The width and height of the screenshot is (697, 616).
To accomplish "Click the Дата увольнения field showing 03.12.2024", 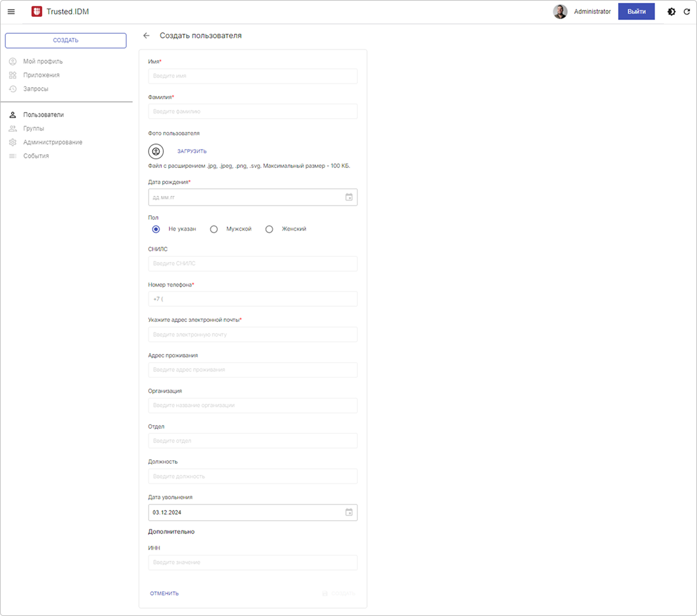I will point(253,512).
